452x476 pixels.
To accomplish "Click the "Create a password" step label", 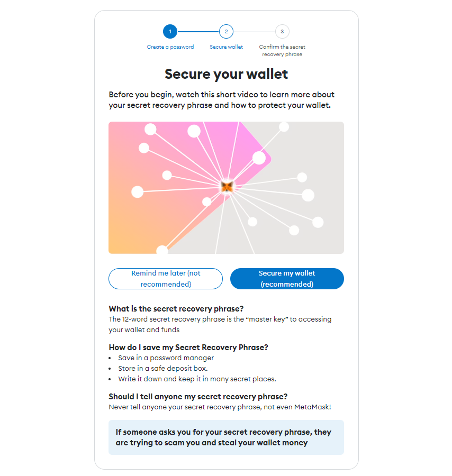I will (170, 47).
